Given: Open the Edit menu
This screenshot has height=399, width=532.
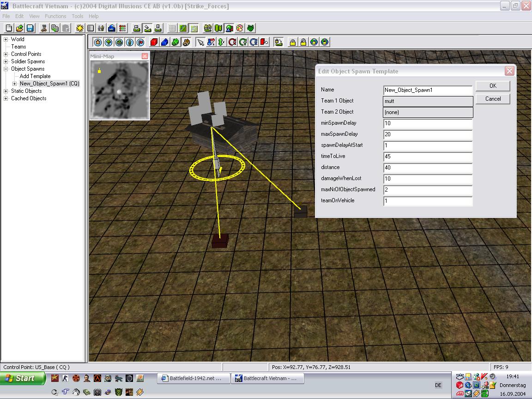Looking at the screenshot, I should 19,16.
